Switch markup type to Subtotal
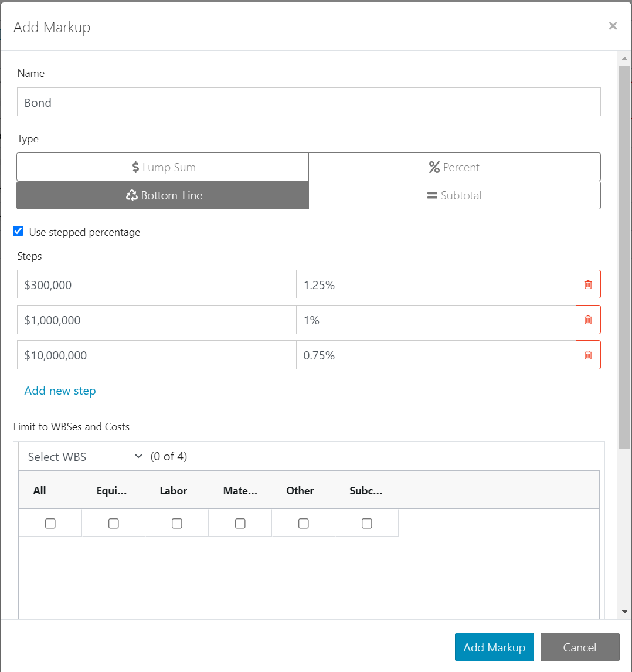Screen dimensions: 632x672 pyautogui.click(x=454, y=195)
